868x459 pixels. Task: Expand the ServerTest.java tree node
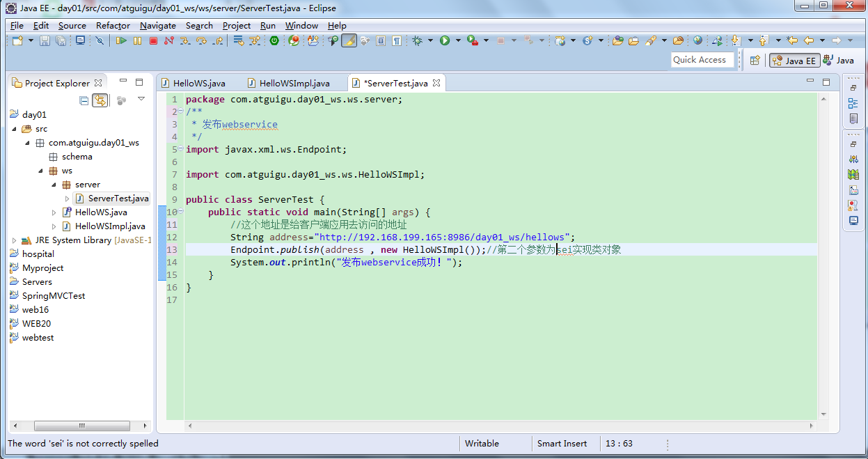point(67,199)
